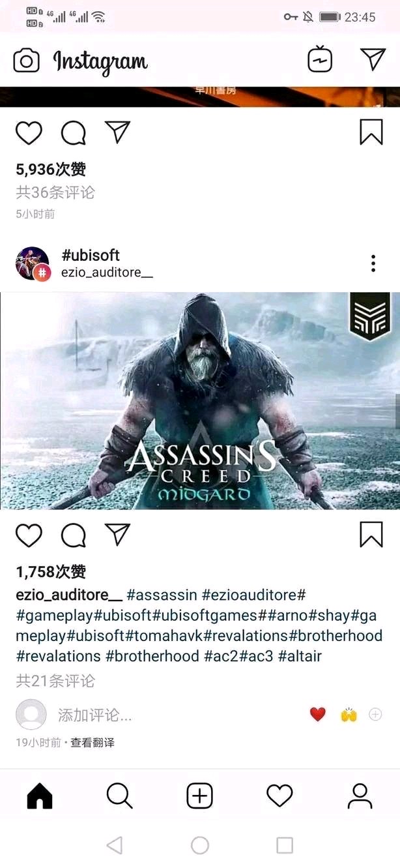This screenshot has height=868, width=400.
Task: Open IGTV from the top bar
Action: tap(320, 59)
